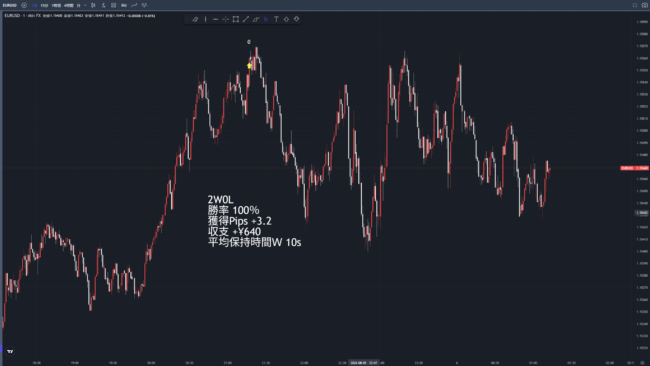The image size is (650, 366).
Task: Switch to the 4時間 interval
Action: [69, 5]
